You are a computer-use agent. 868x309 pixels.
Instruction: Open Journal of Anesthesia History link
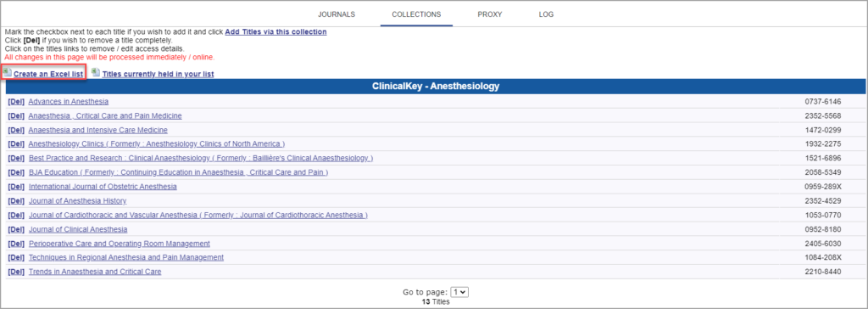77,201
